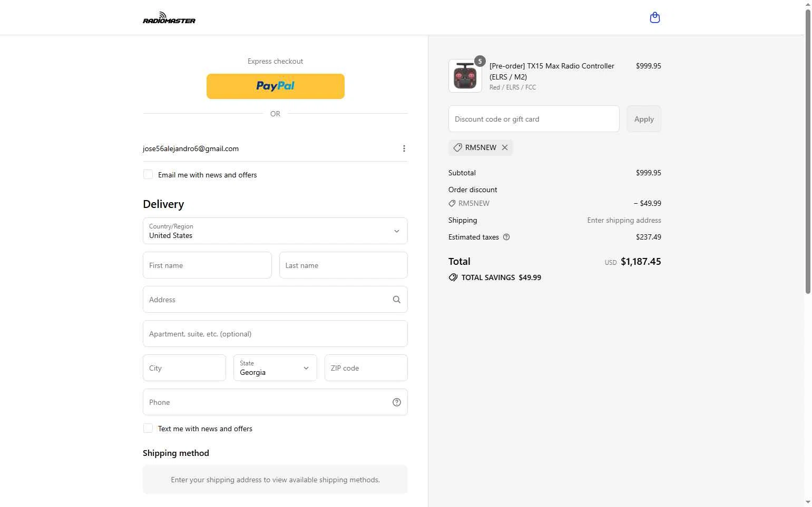Focus the Last name field

click(x=344, y=265)
